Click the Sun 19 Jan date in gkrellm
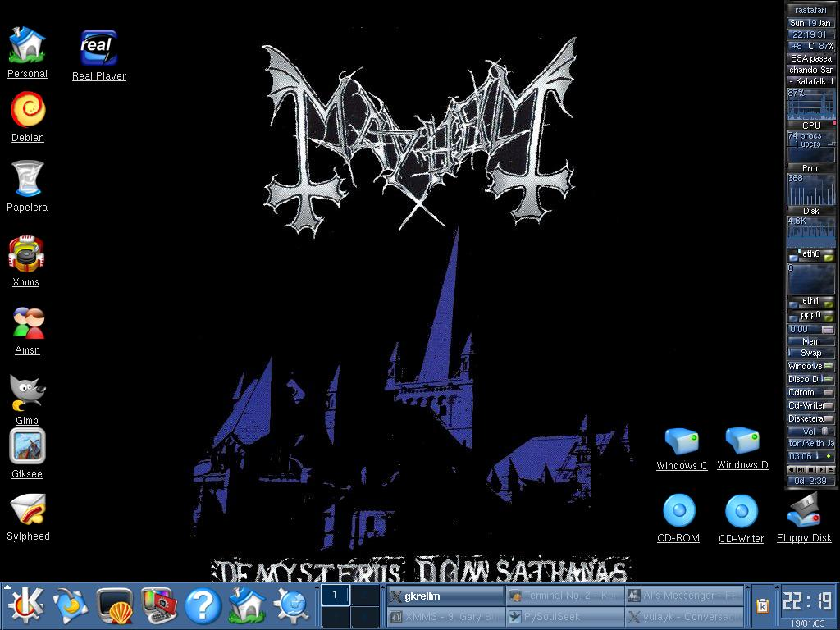840x630 pixels. pyautogui.click(x=810, y=22)
